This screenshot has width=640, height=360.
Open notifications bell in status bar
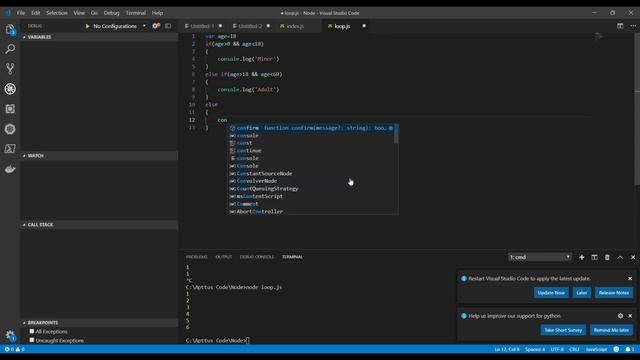tap(628, 349)
